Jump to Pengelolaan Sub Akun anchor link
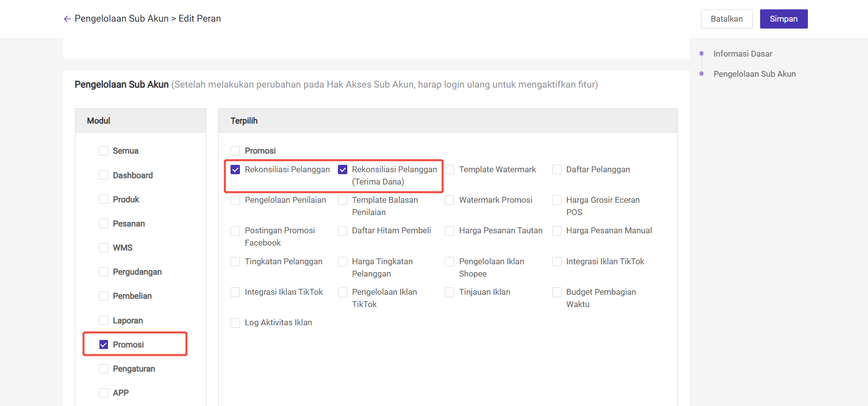Screen dimensions: 868x406 (754, 74)
